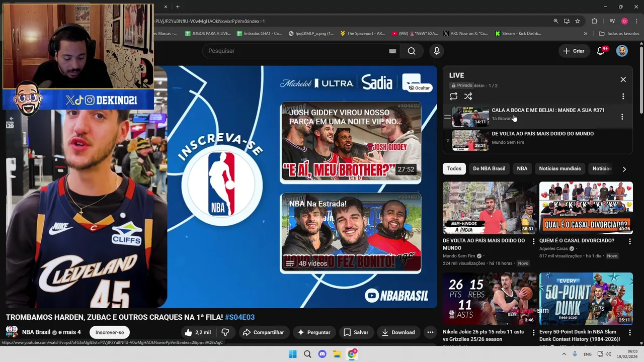Open more video actions three-dot menu
This screenshot has height=362, width=644.
coord(430,332)
